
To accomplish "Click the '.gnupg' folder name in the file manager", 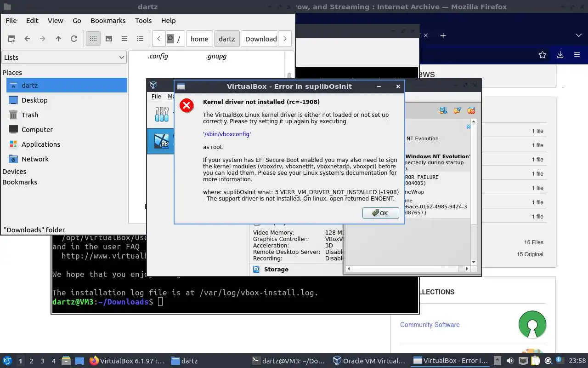I will click(x=216, y=56).
